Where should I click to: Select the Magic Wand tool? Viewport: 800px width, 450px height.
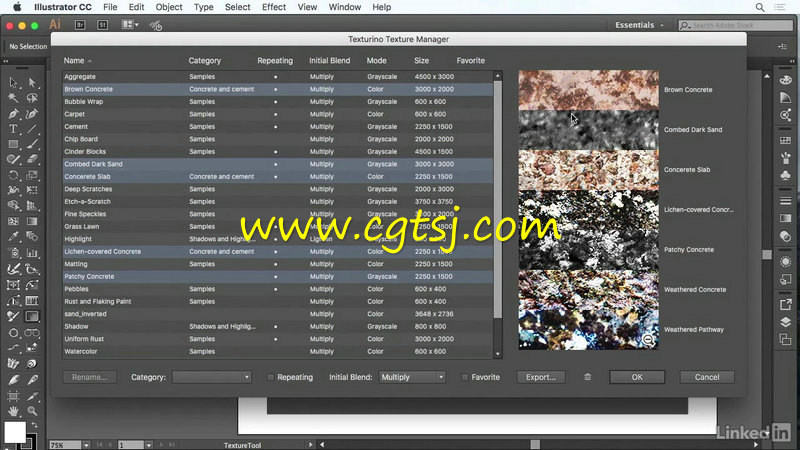pyautogui.click(x=13, y=98)
